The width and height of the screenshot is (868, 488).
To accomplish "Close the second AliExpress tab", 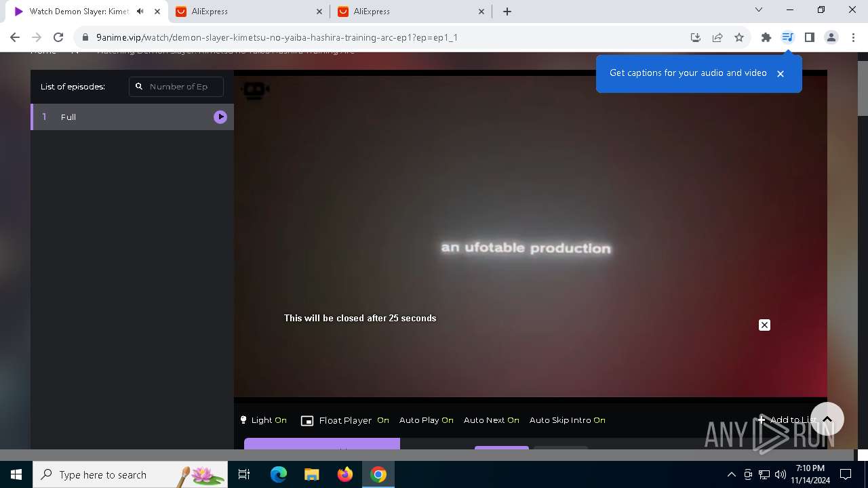I will click(x=481, y=12).
